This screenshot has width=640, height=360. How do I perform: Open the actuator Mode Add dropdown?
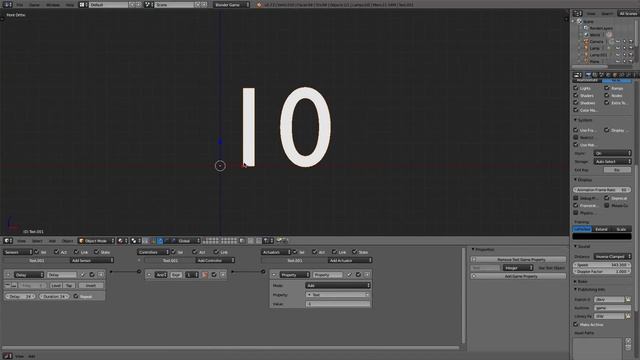338,285
